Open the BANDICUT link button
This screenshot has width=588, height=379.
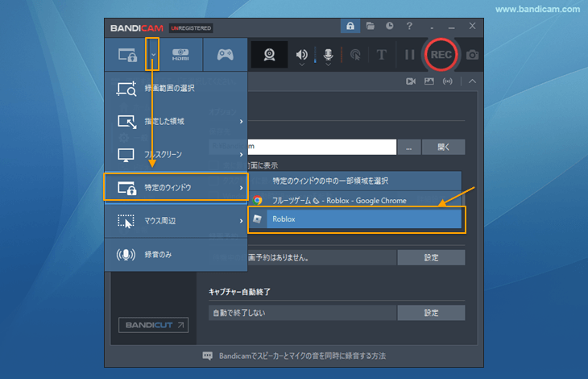[x=153, y=325]
